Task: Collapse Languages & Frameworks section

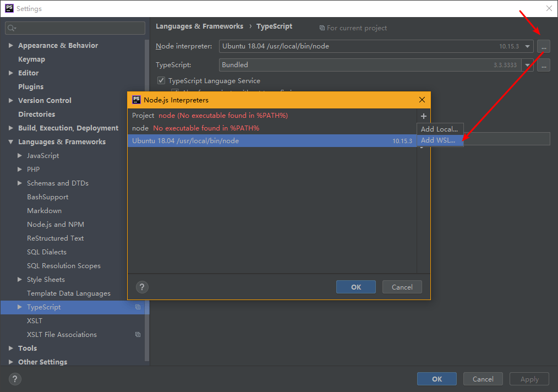Action: (10, 141)
